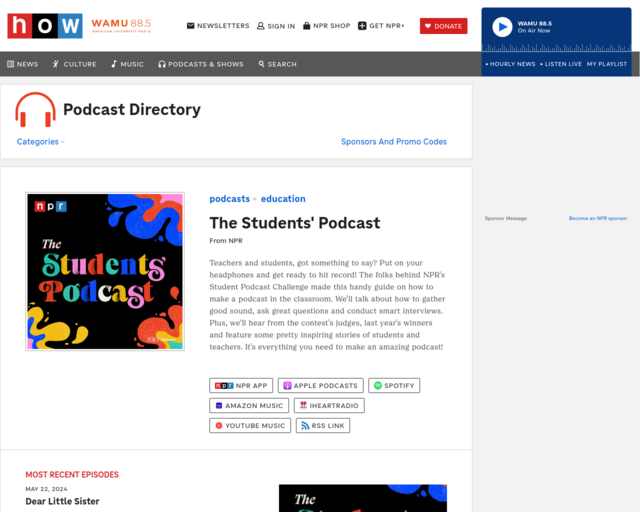Click the Amazon Music icon
The image size is (640, 512).
click(219, 405)
